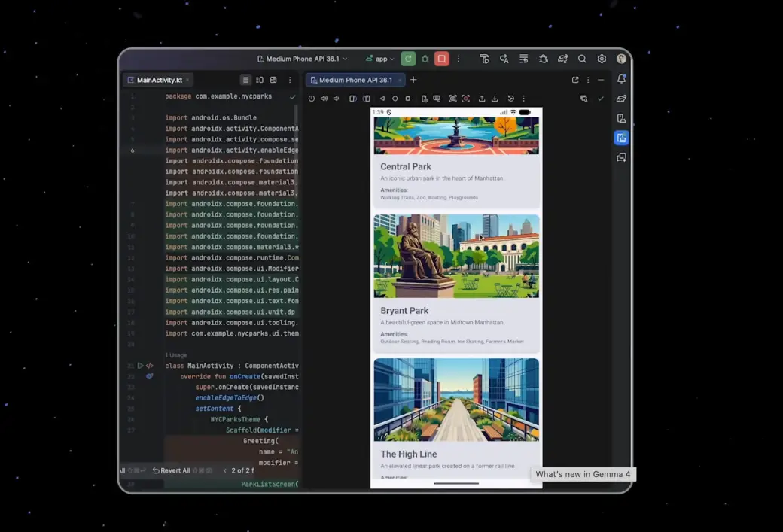Select Medium Phone API 36.1 device tab
The image size is (783, 532).
(x=355, y=80)
